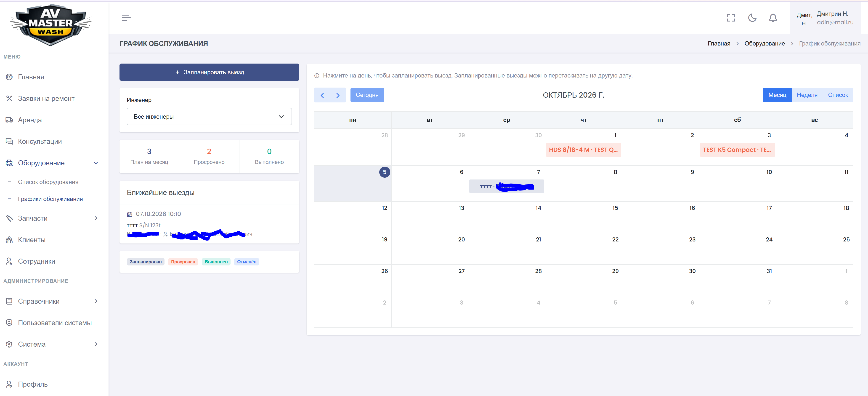
Task: Open Список оборудования submenu item
Action: (48, 182)
